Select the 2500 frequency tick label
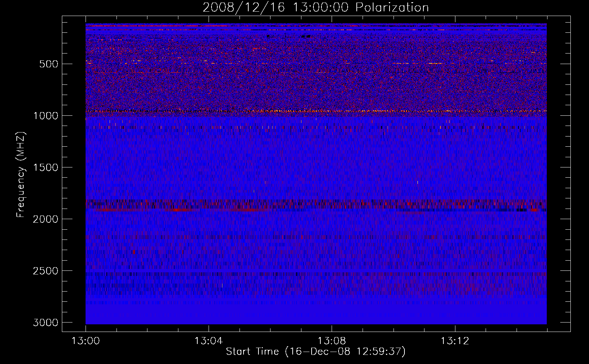The image size is (589, 364). tap(46, 271)
